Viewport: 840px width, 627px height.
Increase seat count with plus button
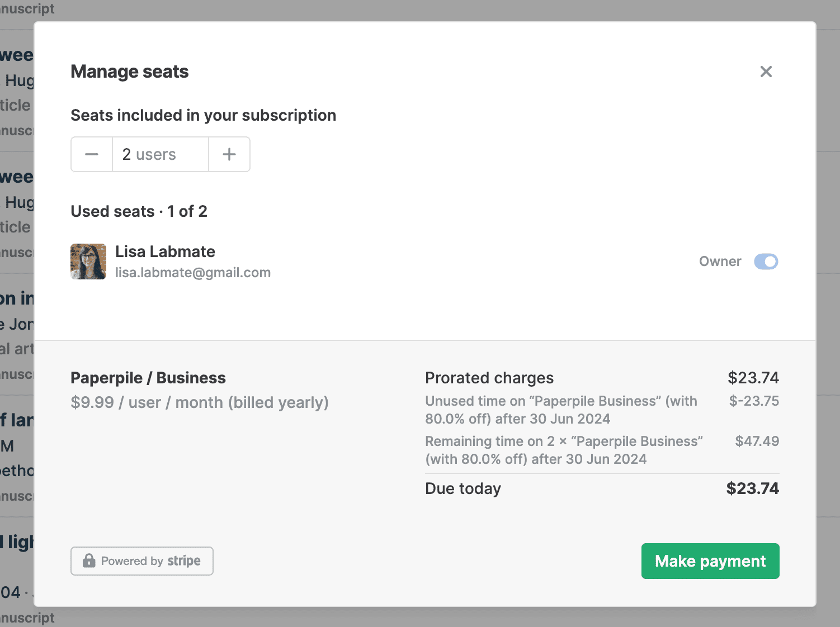pos(229,154)
